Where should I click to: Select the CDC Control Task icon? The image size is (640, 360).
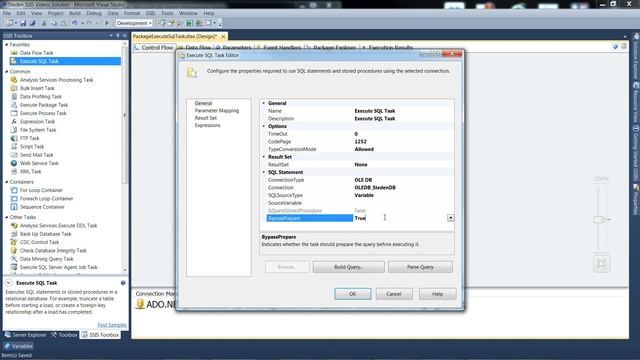(14, 242)
